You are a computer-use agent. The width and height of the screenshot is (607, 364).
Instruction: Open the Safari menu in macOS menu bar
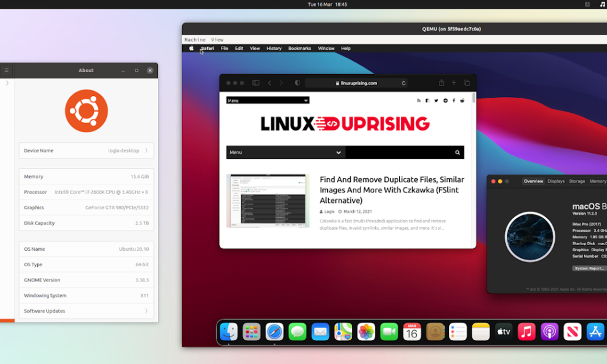pyautogui.click(x=208, y=49)
